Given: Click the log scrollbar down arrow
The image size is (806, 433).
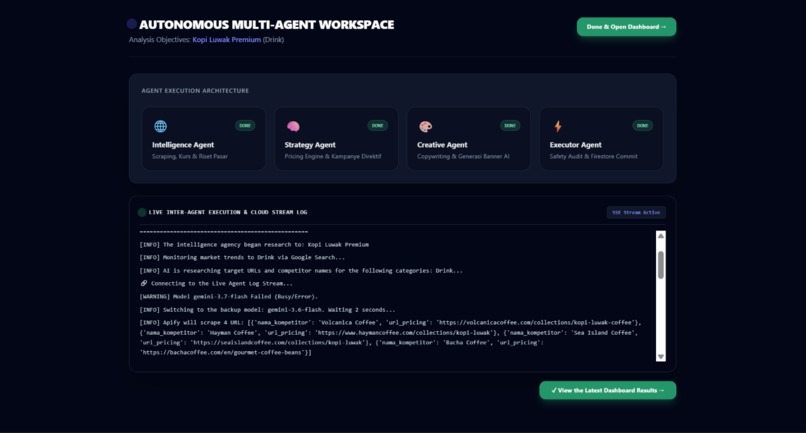Looking at the screenshot, I should 661,356.
